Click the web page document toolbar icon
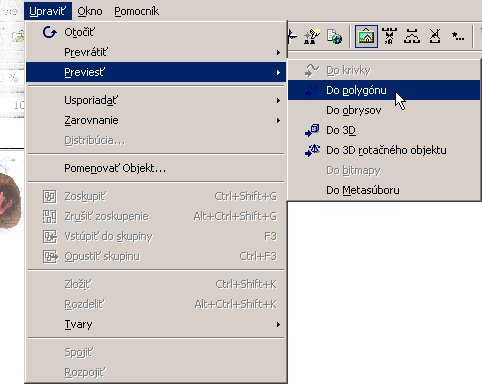 click(x=334, y=36)
